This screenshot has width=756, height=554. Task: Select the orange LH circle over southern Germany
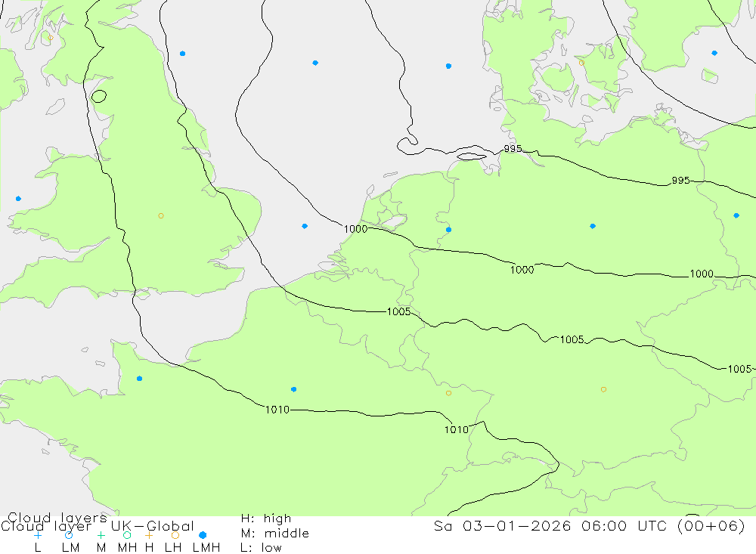pyautogui.click(x=603, y=389)
